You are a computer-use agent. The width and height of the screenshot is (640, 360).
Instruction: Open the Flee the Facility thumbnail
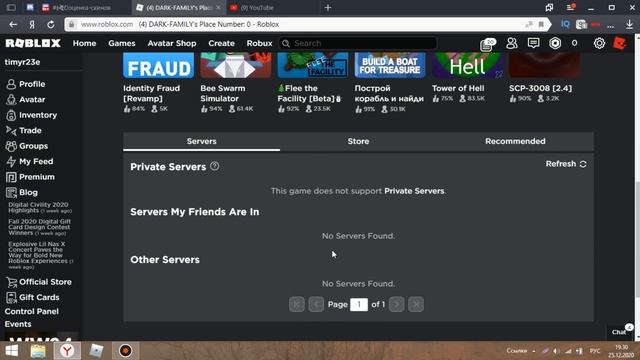click(313, 65)
